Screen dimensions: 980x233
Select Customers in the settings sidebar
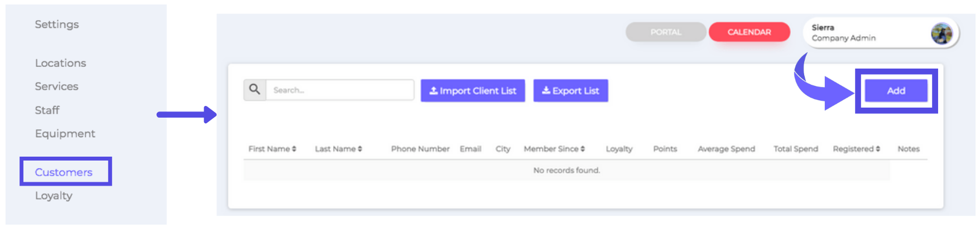[64, 172]
